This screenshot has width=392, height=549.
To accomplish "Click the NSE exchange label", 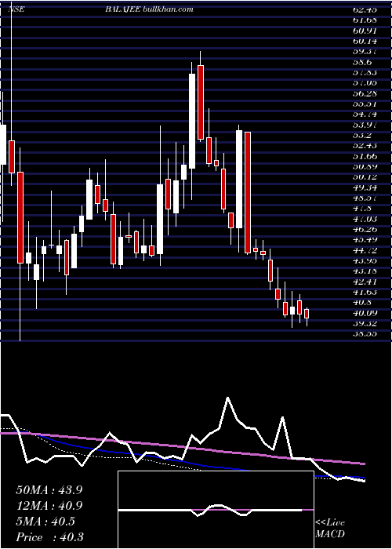I will click(x=16, y=9).
